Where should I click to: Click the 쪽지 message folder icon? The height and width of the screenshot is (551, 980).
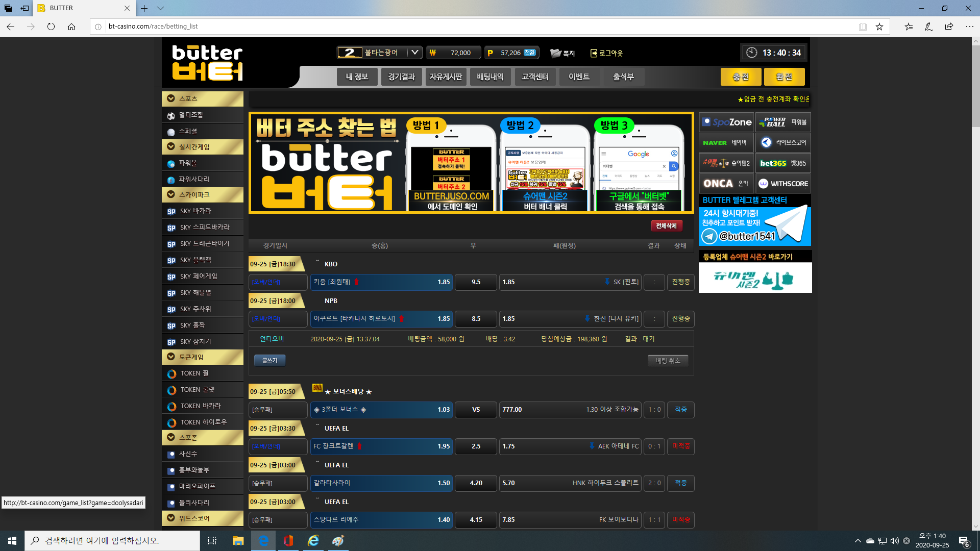(x=555, y=53)
